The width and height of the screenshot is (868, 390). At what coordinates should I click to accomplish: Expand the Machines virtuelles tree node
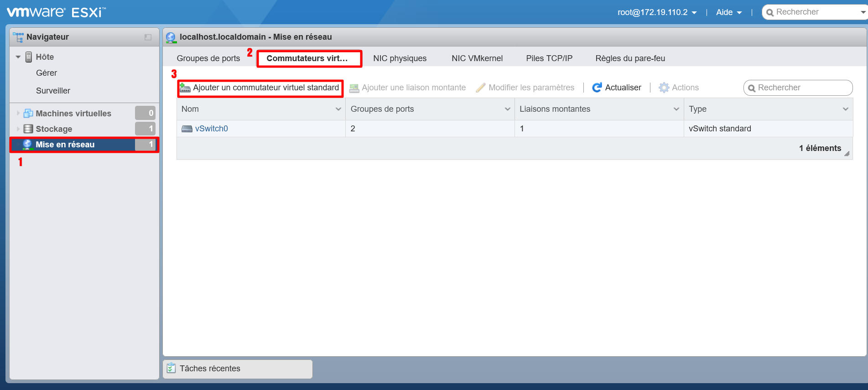(18, 114)
